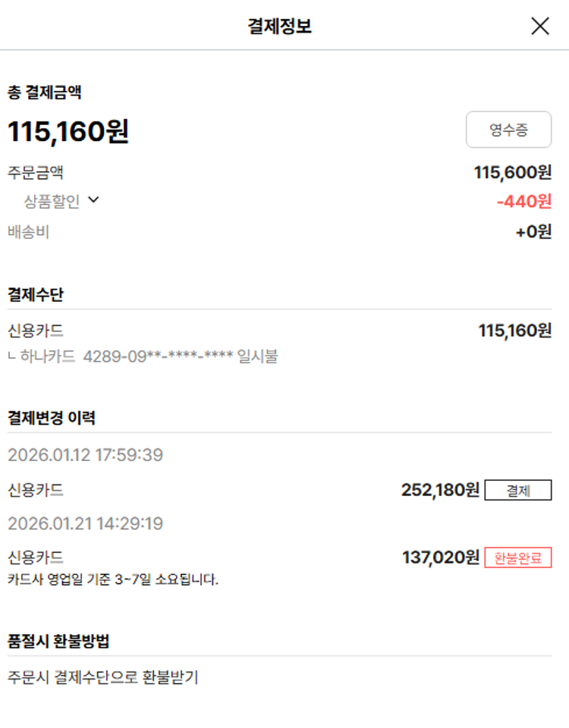Select the 배송비 shipping fee label

point(28,232)
